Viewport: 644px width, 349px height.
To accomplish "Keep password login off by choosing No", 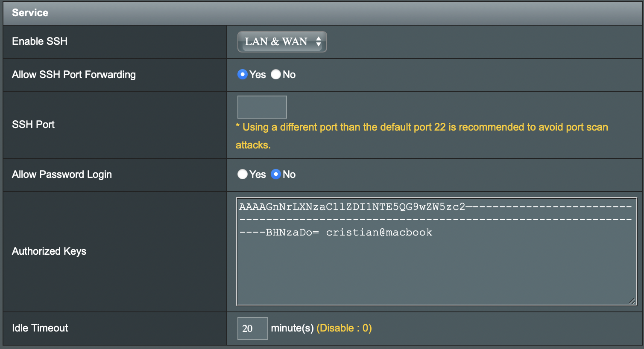I will point(275,174).
